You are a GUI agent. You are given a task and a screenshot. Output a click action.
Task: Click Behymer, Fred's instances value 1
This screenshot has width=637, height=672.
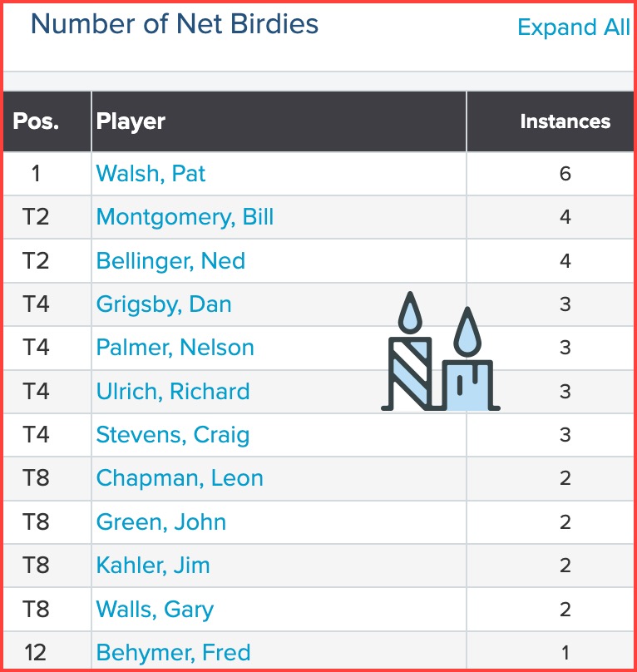point(565,653)
